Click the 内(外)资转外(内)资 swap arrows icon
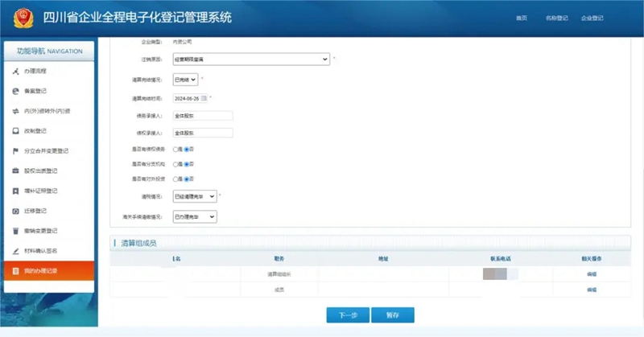Viewport: 644px width, 337px height. point(15,111)
